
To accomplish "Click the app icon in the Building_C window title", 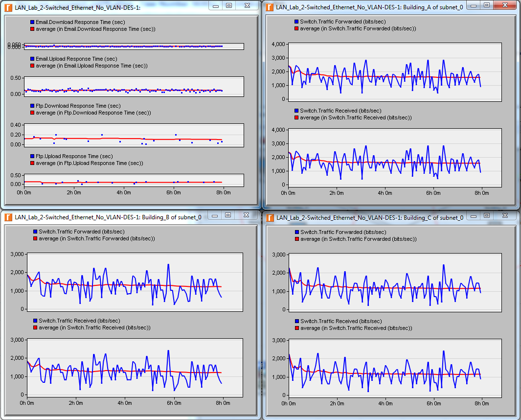I will [270, 218].
